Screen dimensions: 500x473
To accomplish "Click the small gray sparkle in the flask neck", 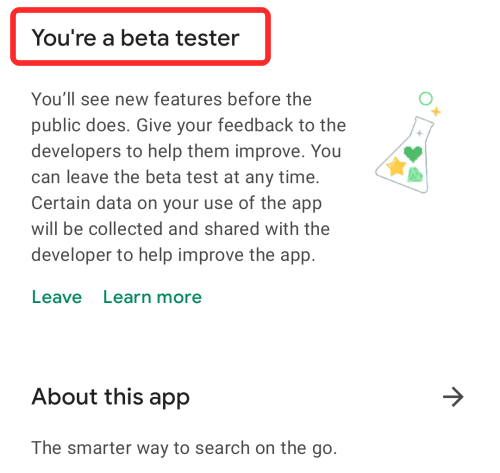I will (420, 133).
